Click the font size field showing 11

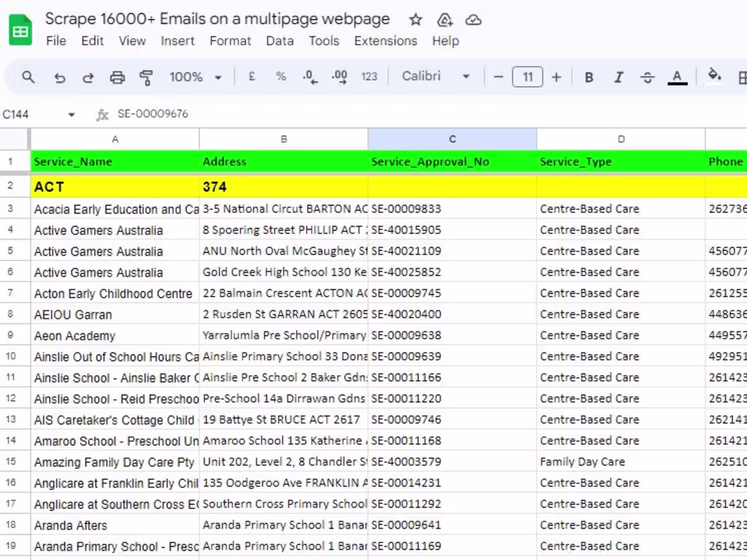[x=528, y=77]
